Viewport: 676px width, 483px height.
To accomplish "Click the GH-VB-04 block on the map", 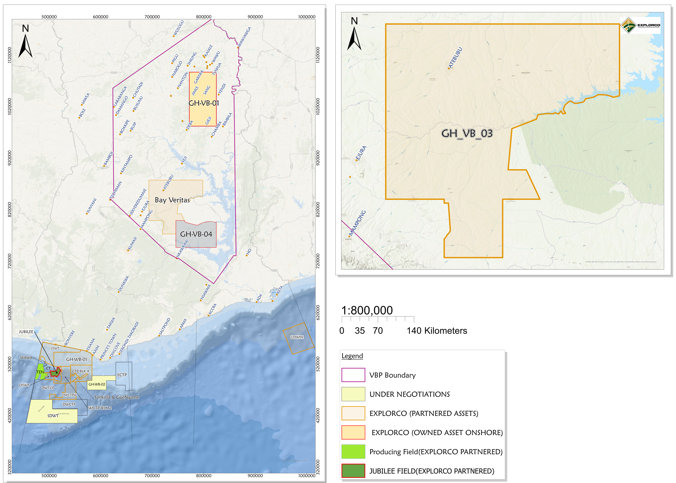I will pyautogui.click(x=196, y=235).
